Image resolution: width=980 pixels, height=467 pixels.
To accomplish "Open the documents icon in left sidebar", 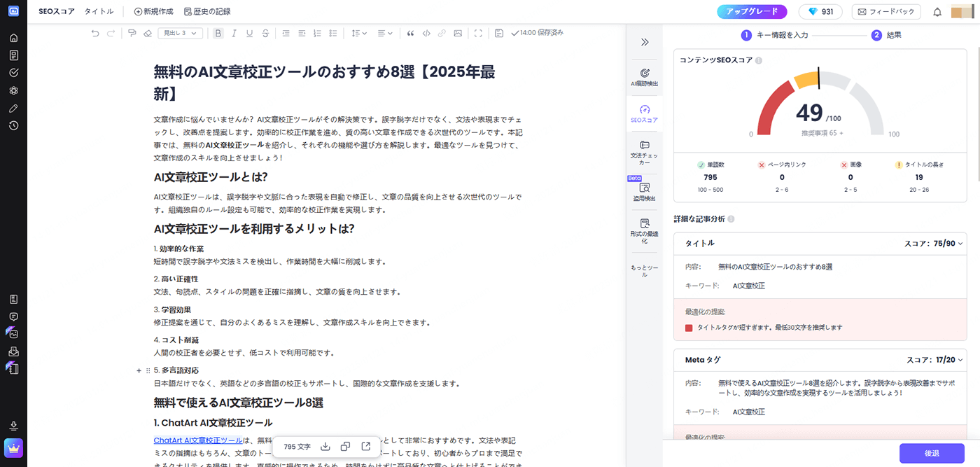I will (13, 55).
